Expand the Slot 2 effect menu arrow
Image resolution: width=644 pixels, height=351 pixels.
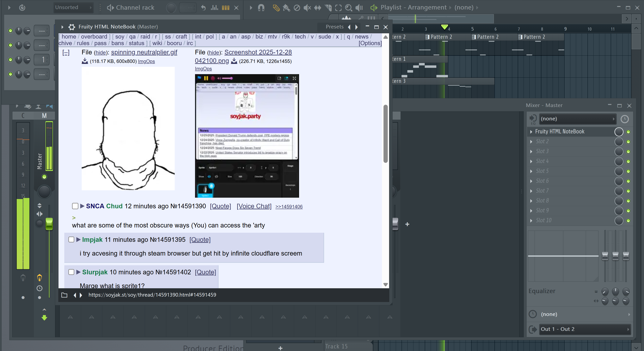pyautogui.click(x=531, y=142)
